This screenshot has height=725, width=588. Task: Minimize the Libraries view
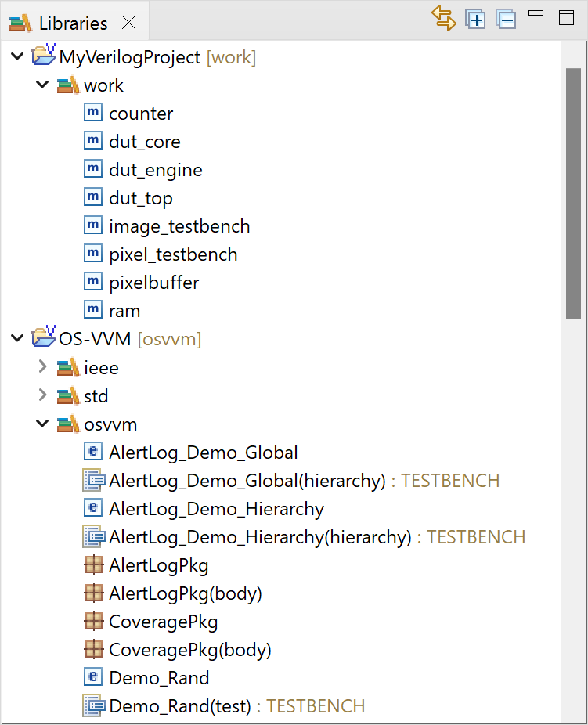point(536,13)
